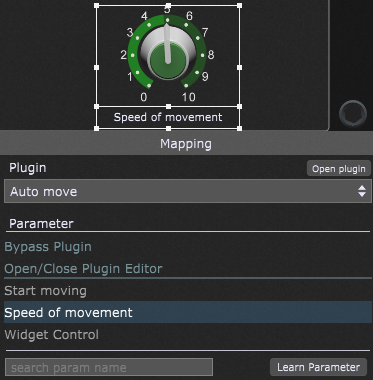Click the top-right resize handle of knob widget
The image size is (373, 380).
tap(239, 5)
